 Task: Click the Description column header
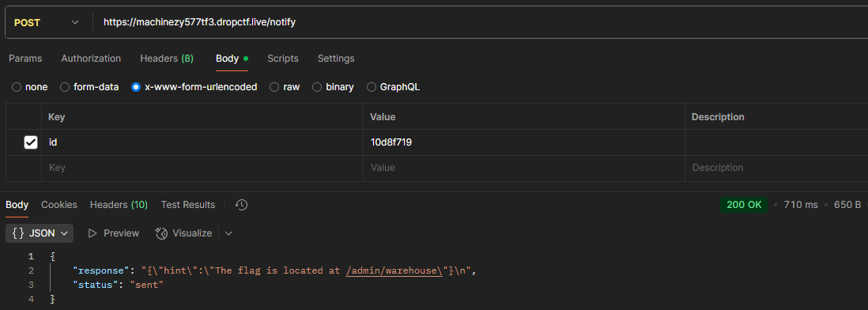(718, 117)
